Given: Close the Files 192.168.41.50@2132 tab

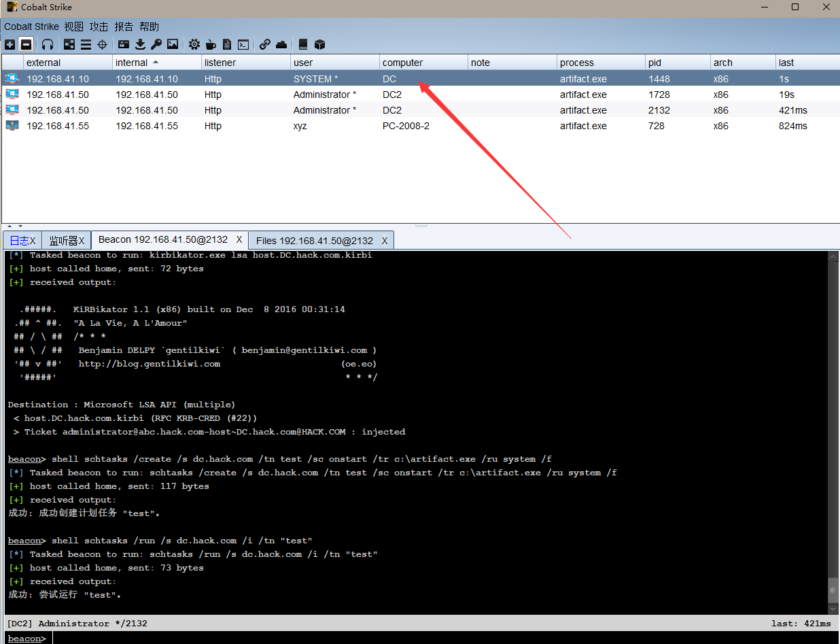Looking at the screenshot, I should (385, 241).
